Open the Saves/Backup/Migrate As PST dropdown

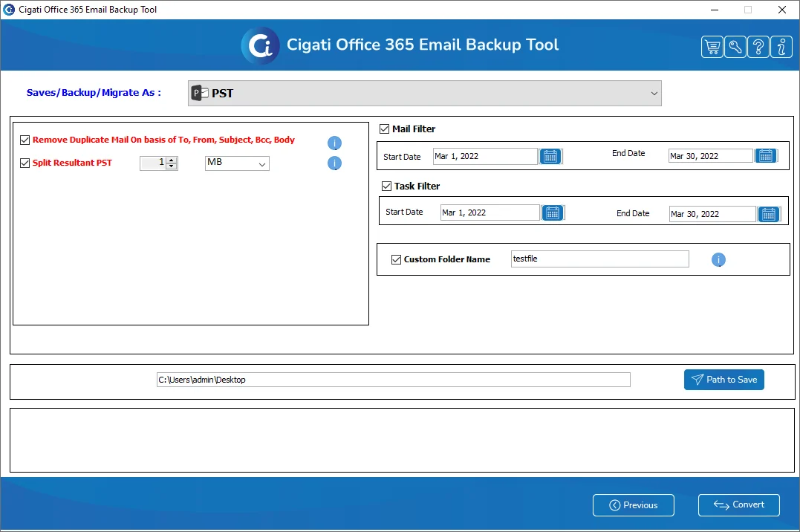[424, 94]
